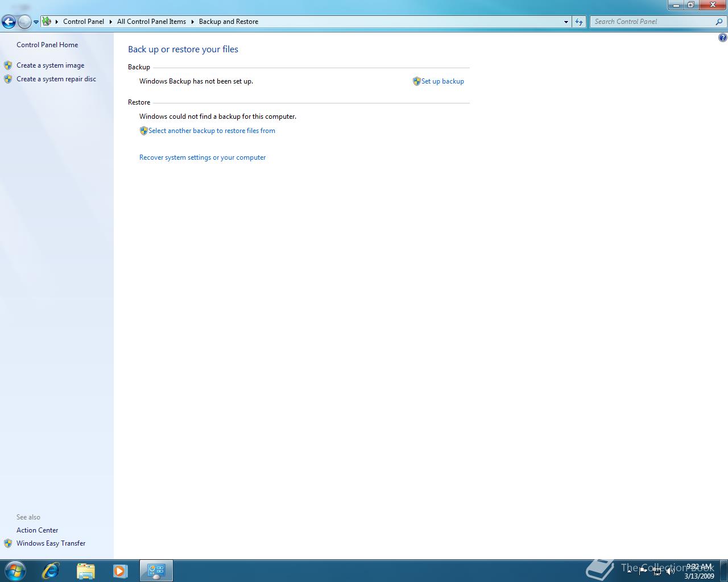Image resolution: width=728 pixels, height=582 pixels.
Task: Open Recover system settings or your computer
Action: (x=202, y=157)
